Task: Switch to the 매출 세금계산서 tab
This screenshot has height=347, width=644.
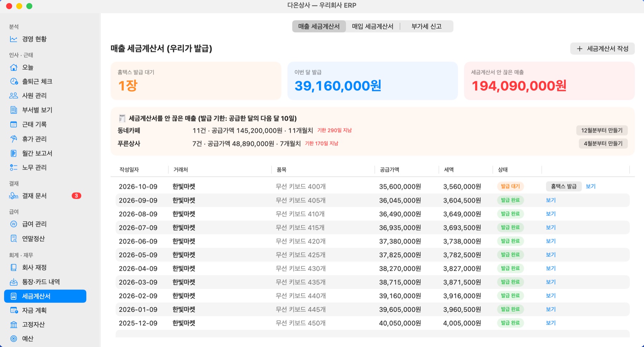Action: (319, 26)
